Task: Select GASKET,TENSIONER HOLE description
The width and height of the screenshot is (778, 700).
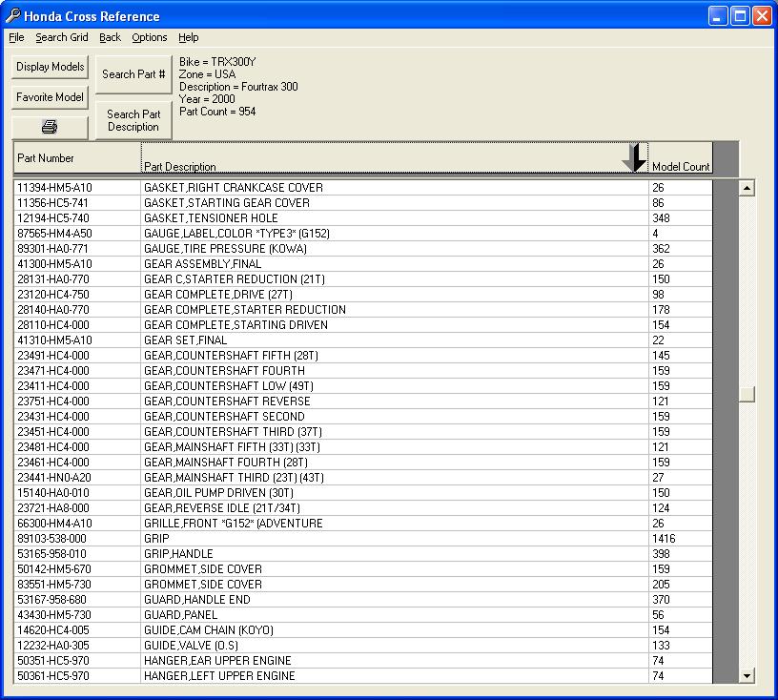Action: (395, 218)
